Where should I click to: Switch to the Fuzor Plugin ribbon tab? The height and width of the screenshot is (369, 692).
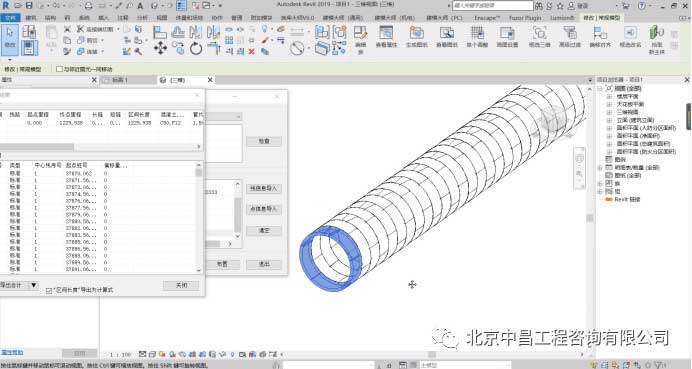pos(525,18)
